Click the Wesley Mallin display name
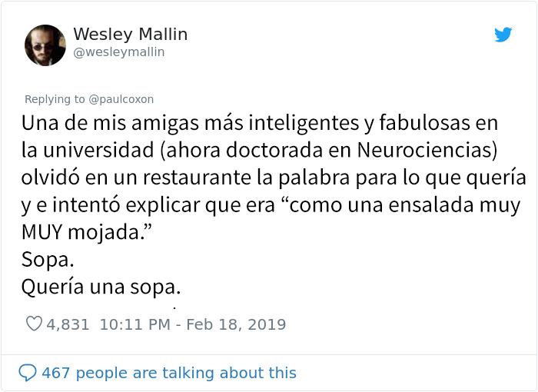 click(131, 34)
